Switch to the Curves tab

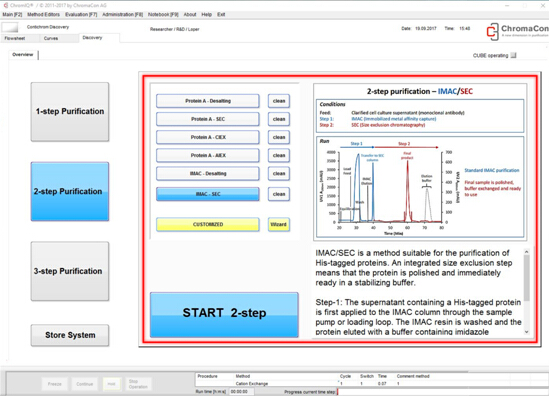tap(51, 38)
